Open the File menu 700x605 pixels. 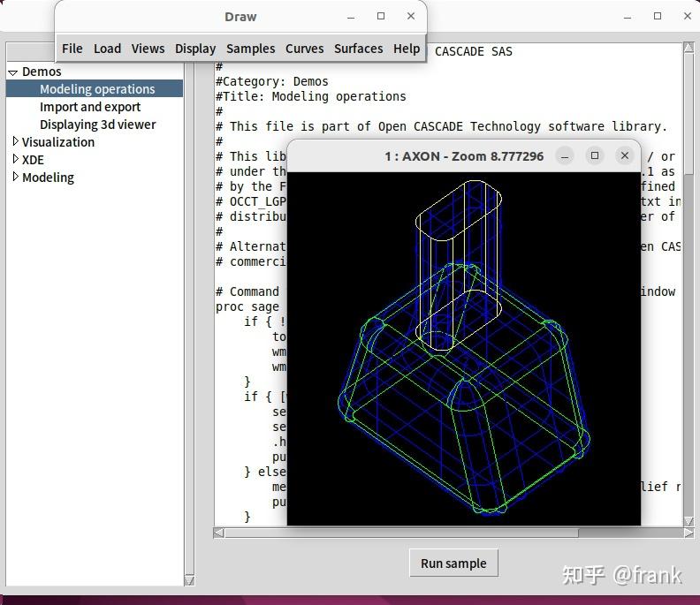tap(72, 49)
